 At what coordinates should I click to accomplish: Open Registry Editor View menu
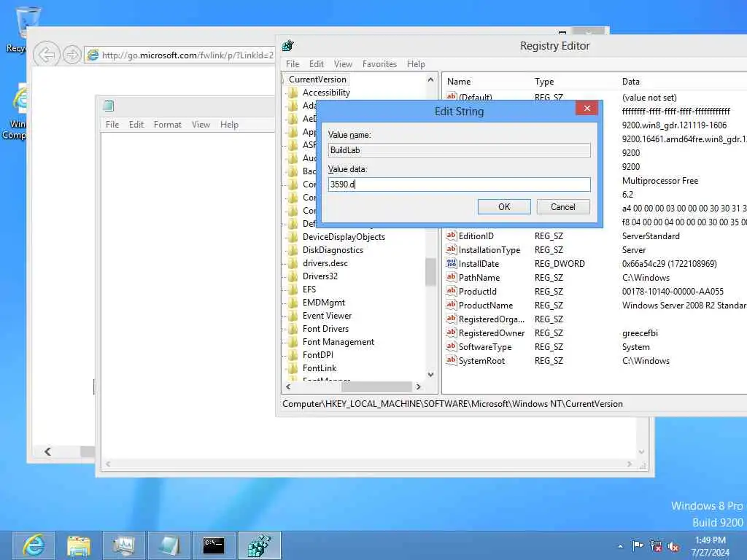pyautogui.click(x=343, y=64)
